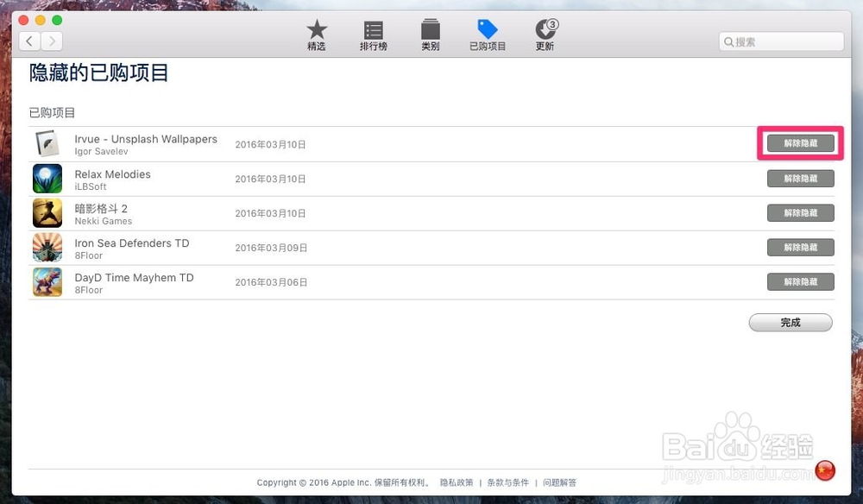
Task: Click the 隐藏的已购项目 page heading
Action: 98,72
